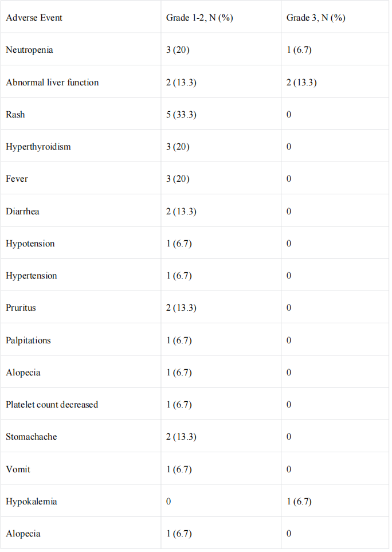Screen dimensions: 392x552
Task: Click the 'Pruritus' row label
Action: pos(21,308)
